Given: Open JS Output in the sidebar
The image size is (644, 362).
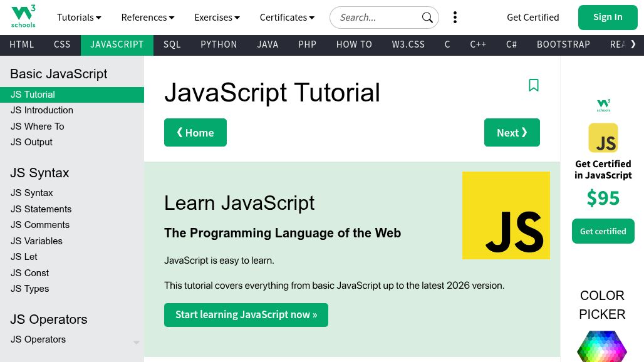Looking at the screenshot, I should pos(72,142).
